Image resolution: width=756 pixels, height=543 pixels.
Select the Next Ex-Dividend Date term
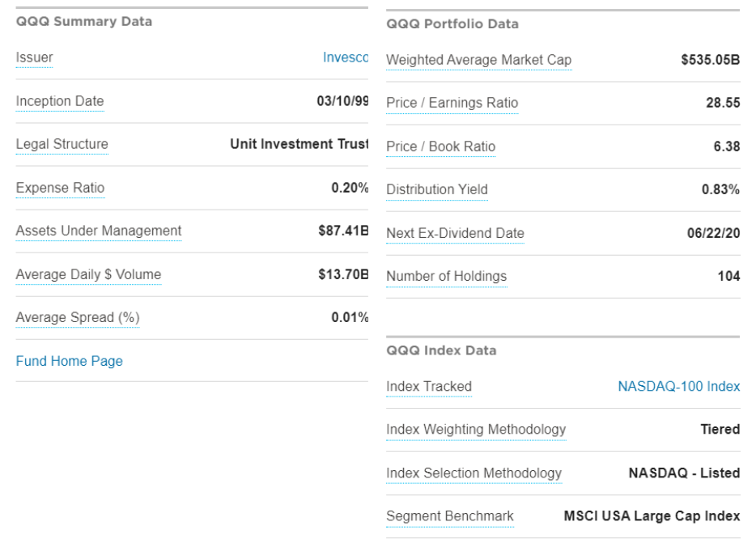coord(455,233)
